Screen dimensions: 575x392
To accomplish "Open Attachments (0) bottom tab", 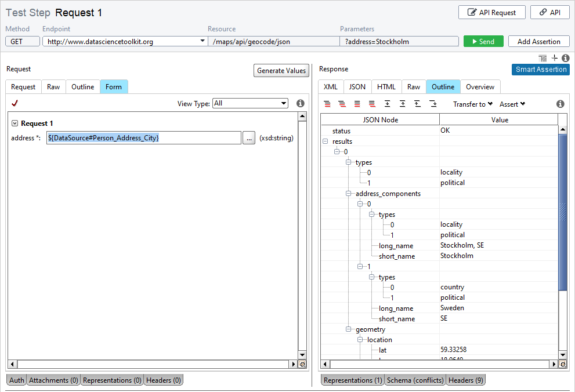I will tap(53, 380).
